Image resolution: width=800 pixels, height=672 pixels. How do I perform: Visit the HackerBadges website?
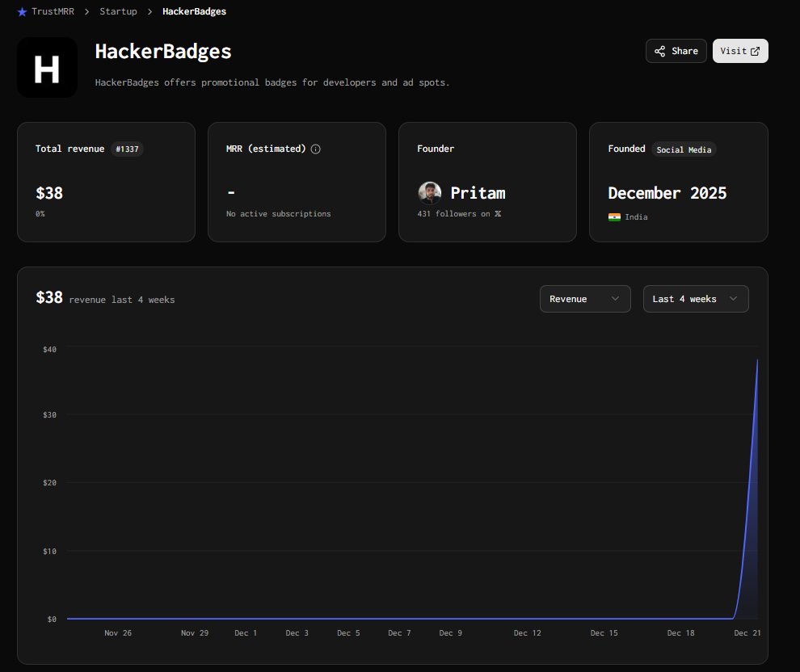pyautogui.click(x=740, y=51)
